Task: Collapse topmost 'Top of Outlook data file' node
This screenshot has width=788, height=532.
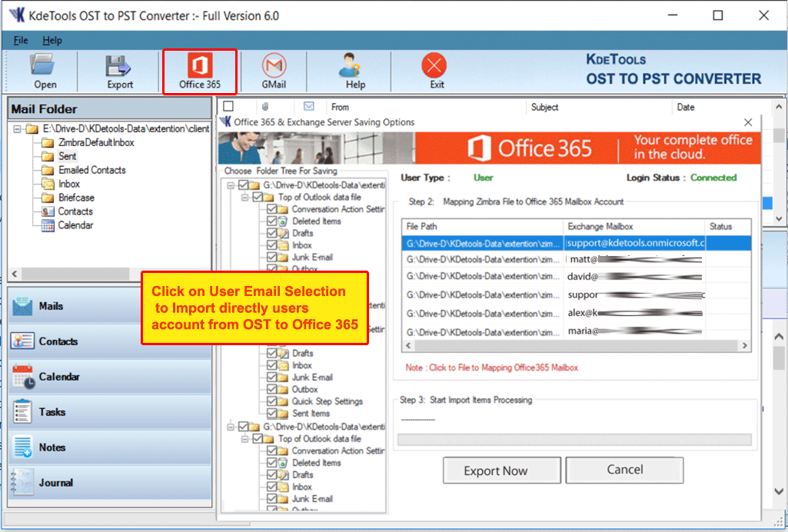Action: click(x=244, y=198)
